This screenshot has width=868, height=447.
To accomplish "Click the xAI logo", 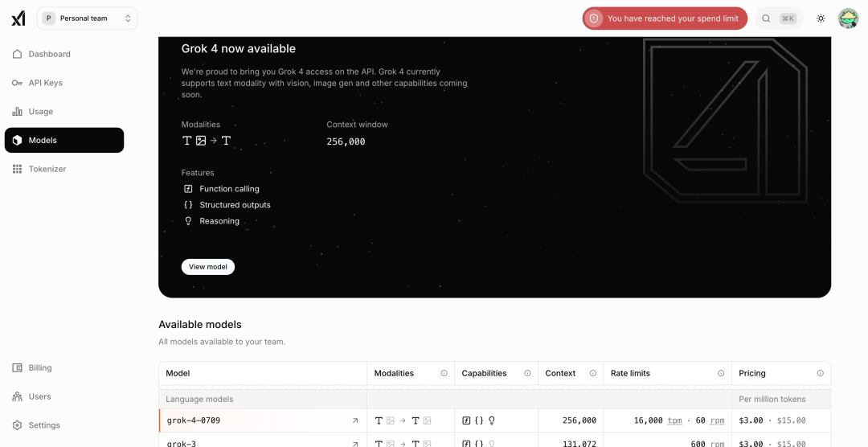I will point(18,18).
